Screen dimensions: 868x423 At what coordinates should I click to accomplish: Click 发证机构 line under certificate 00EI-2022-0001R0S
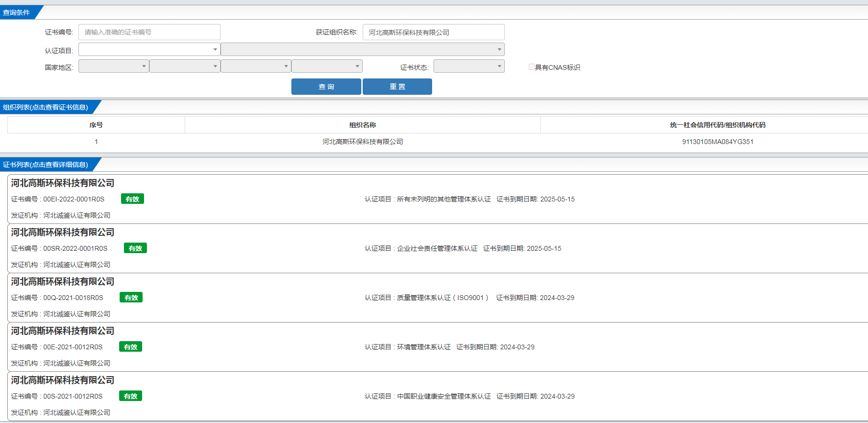click(x=61, y=215)
